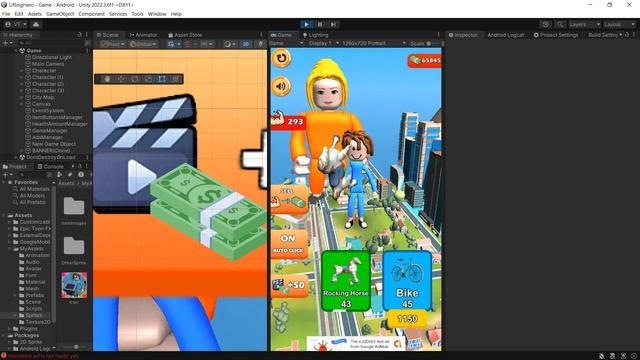
Task: Open the Global/Local rotation dropdown
Action: (142, 44)
